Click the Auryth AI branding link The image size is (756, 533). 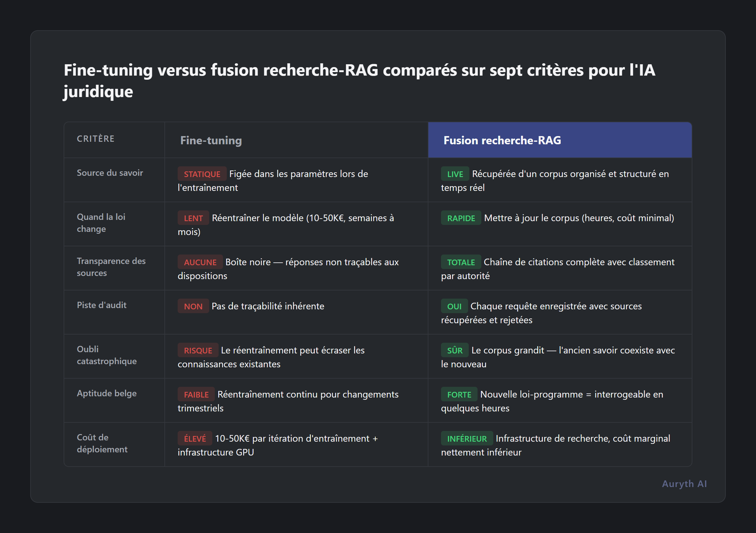(x=684, y=484)
